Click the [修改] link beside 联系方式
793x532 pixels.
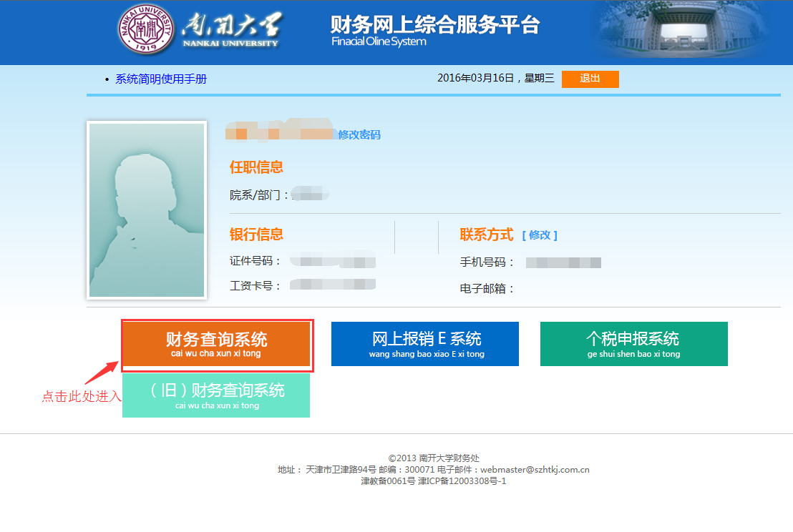[539, 235]
